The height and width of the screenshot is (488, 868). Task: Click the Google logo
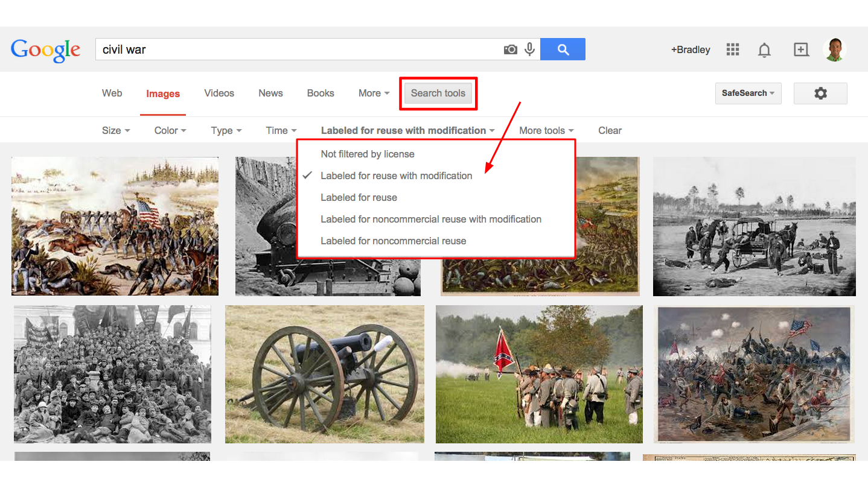(45, 50)
